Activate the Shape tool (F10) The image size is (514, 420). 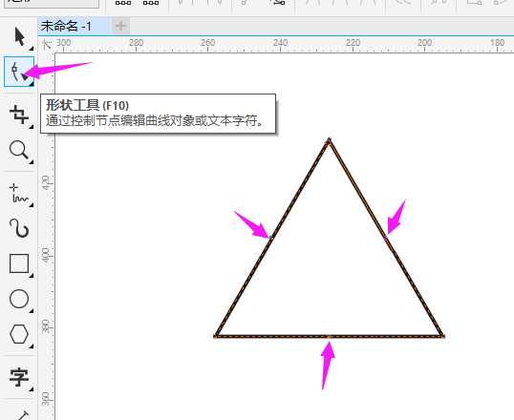pyautogui.click(x=19, y=72)
